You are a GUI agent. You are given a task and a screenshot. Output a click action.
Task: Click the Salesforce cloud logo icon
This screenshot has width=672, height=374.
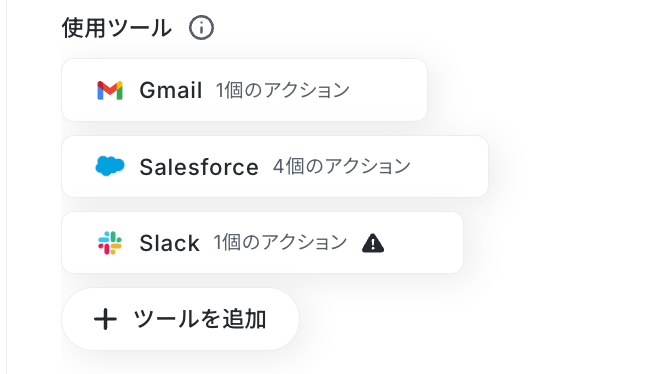tap(110, 166)
